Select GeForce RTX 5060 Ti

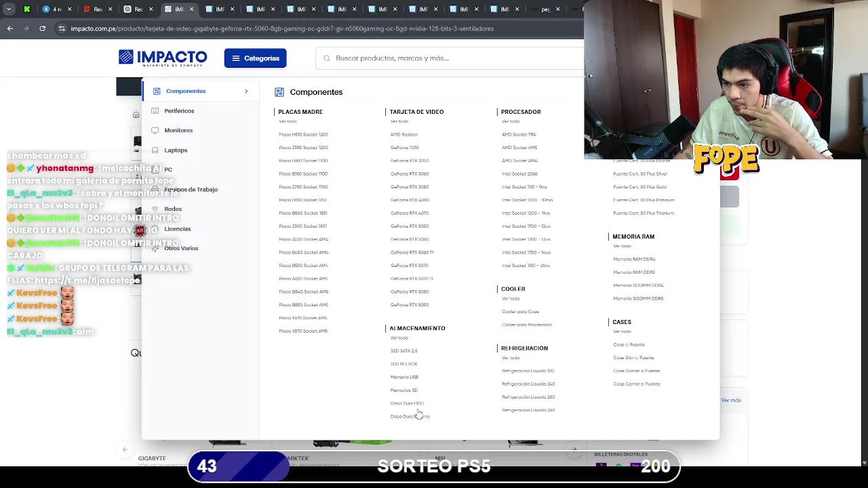pos(412,252)
